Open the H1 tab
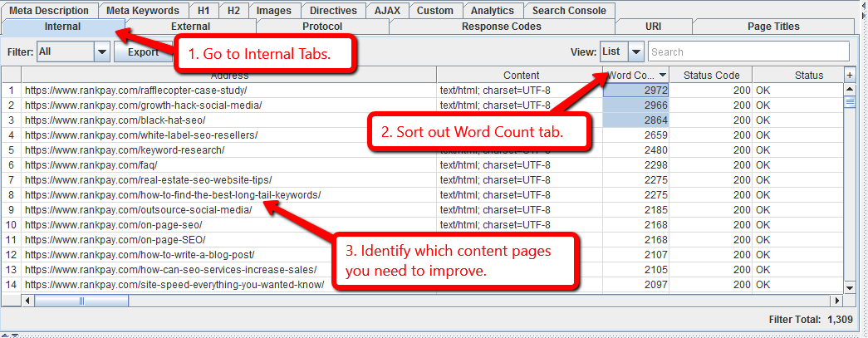The width and height of the screenshot is (868, 338). point(204,11)
